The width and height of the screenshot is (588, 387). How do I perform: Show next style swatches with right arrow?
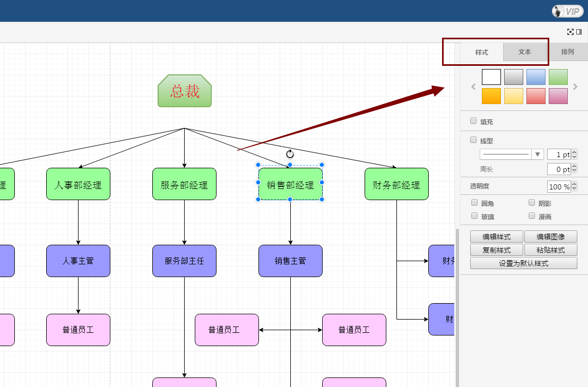pos(575,87)
